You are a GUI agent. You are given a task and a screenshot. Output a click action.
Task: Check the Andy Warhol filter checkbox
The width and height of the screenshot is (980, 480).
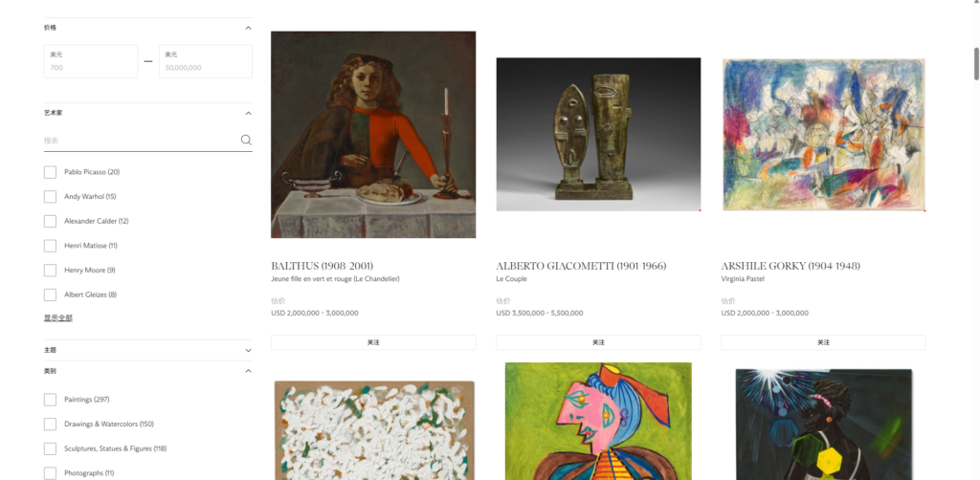tap(50, 197)
